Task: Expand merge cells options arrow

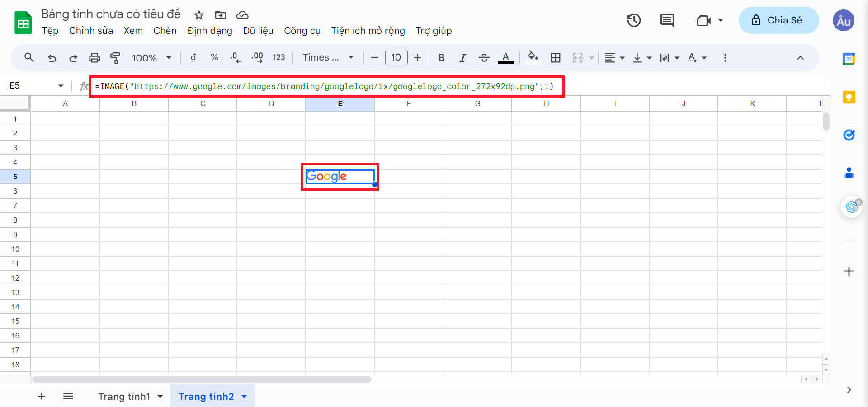Action: [591, 58]
